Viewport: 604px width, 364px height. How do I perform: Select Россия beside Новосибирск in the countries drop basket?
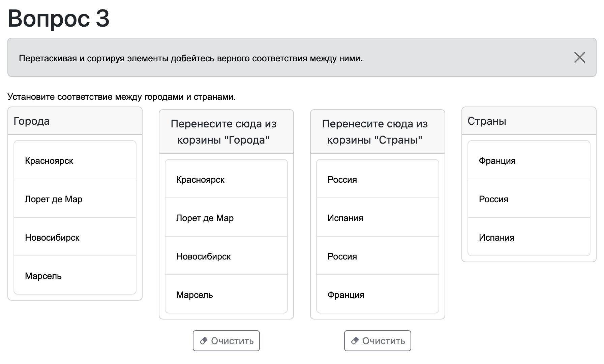(377, 256)
